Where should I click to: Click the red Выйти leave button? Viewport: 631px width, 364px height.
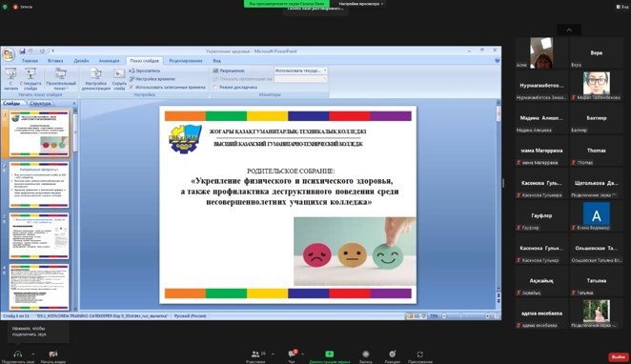[x=619, y=356]
